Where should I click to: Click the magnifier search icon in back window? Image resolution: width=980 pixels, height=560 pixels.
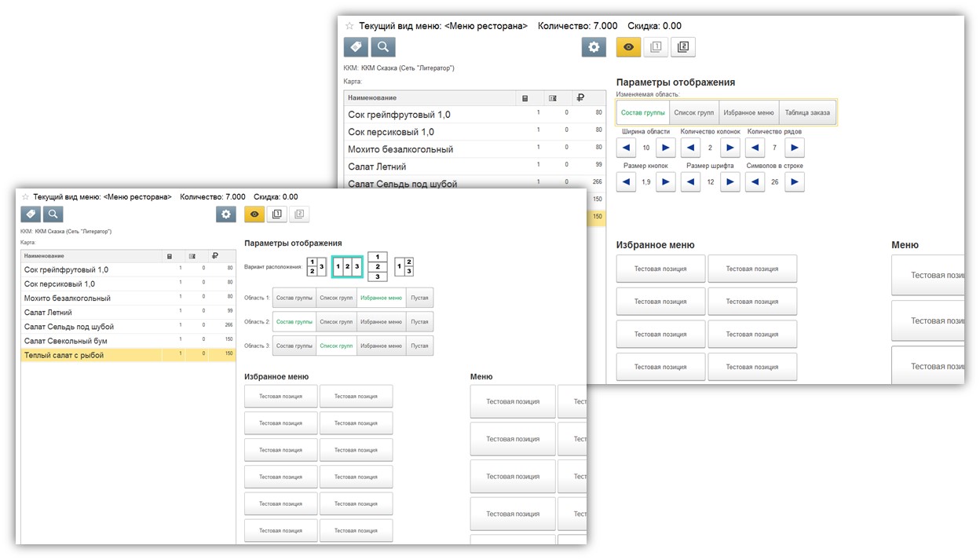point(382,47)
